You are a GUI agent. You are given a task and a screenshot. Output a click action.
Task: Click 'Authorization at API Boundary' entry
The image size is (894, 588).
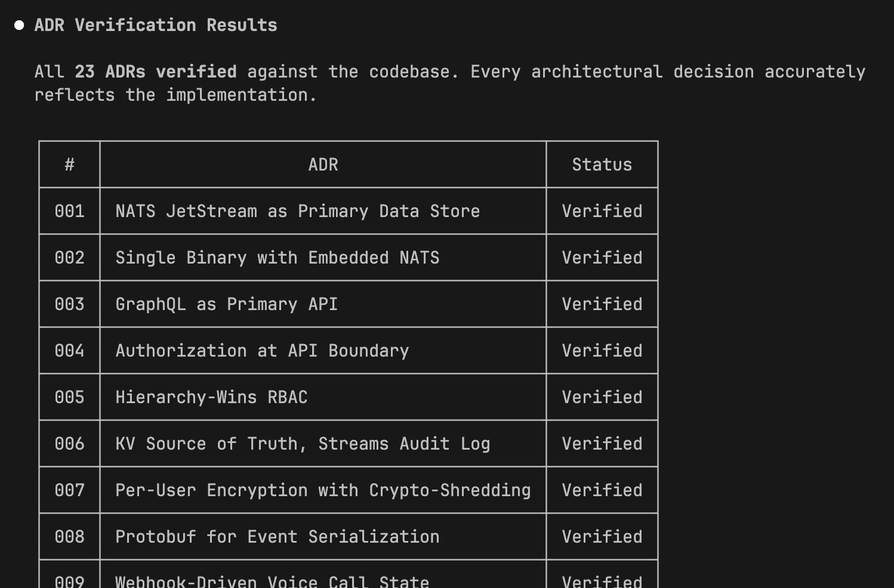pyautogui.click(x=262, y=351)
